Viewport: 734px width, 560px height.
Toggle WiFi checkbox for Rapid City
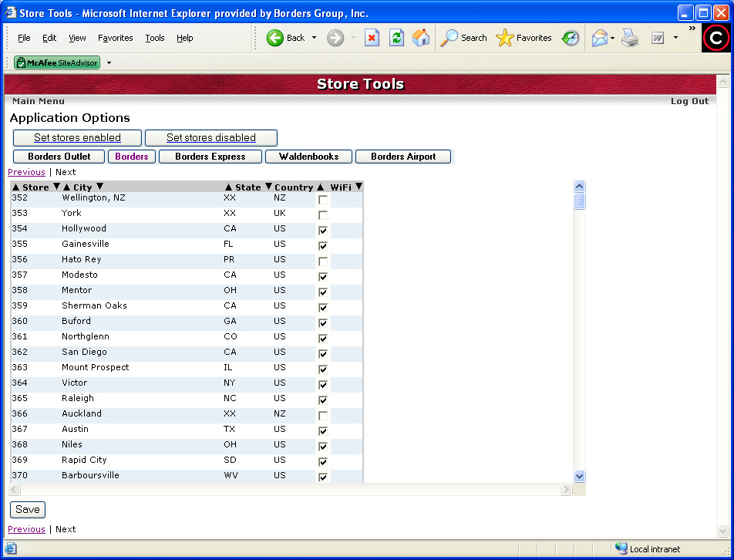coord(323,462)
